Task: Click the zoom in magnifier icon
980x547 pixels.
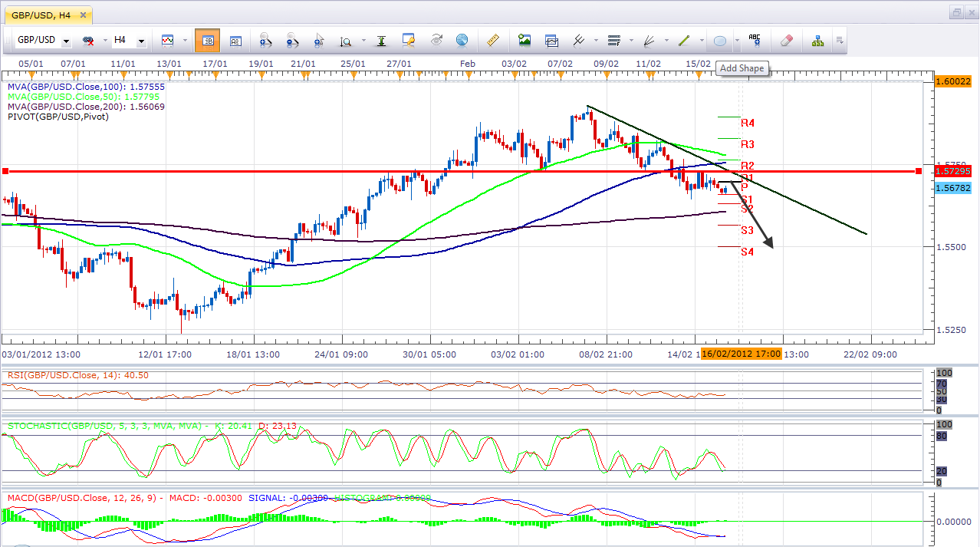Action: [x=266, y=40]
